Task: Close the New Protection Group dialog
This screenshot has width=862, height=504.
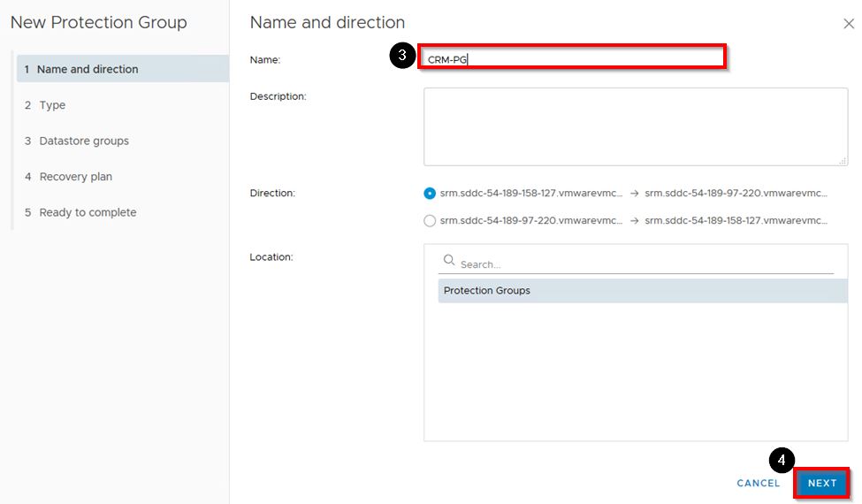Action: click(849, 24)
